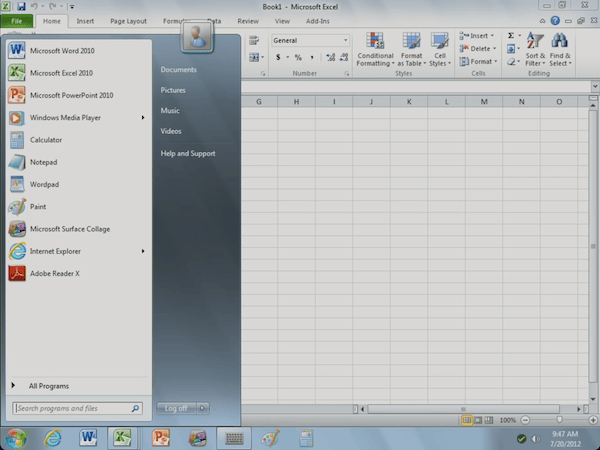Open the View ribbon tab
The image size is (600, 450).
[x=282, y=20]
